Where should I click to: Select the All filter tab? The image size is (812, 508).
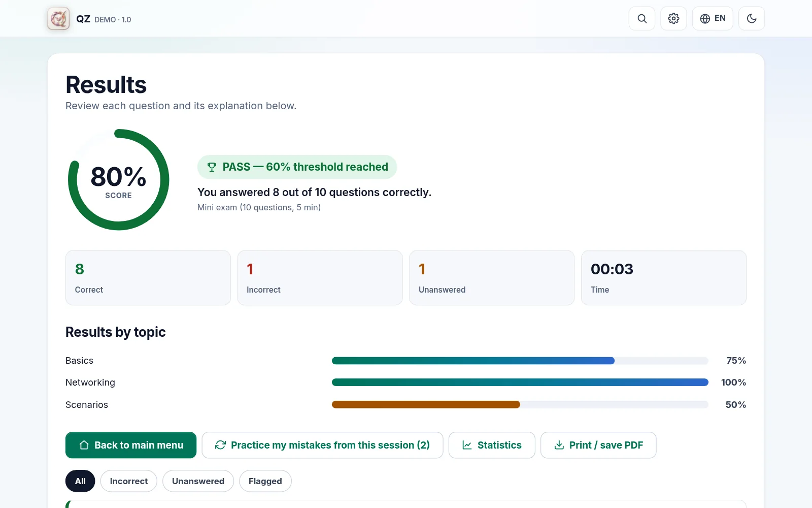pos(80,481)
